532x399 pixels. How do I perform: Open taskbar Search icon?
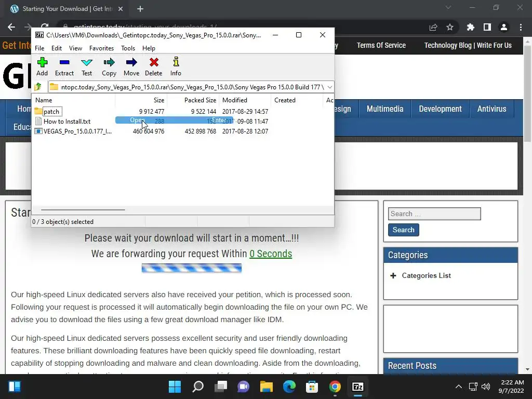point(198,387)
